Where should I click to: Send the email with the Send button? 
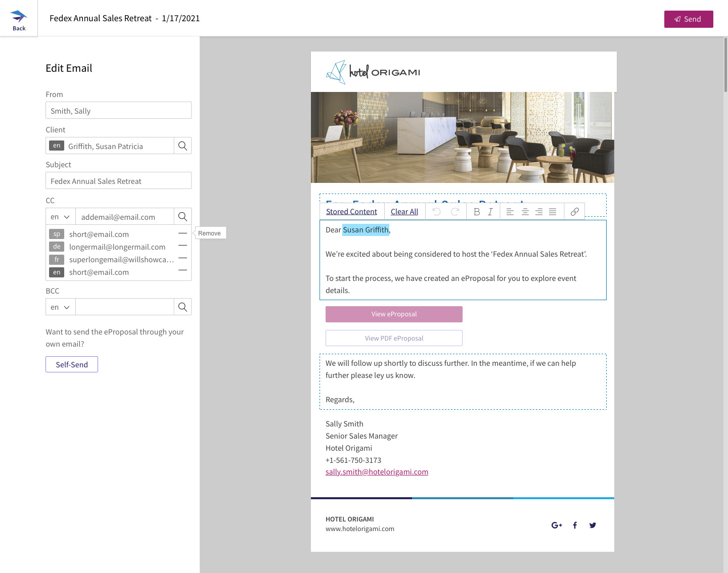689,19
